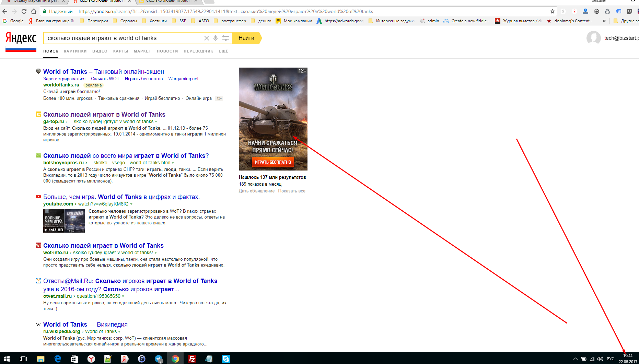Click the Yandex logo
The width and height of the screenshot is (639, 364).
point(21,38)
